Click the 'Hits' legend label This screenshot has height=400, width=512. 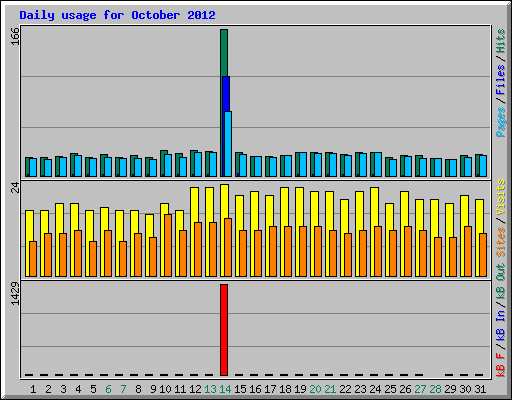tap(501, 41)
